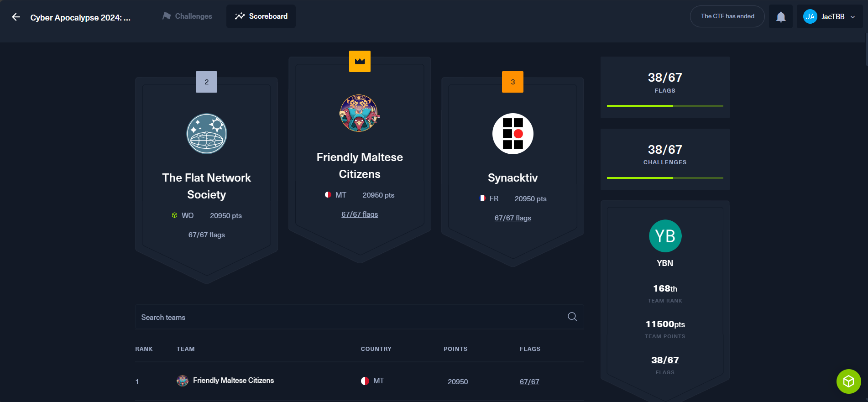Open Synacktiv 67/67 flags link

(513, 218)
